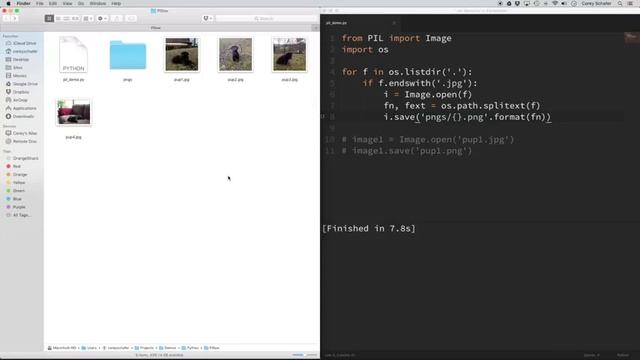Switch Finder to column view
The width and height of the screenshot is (640, 360).
[67, 18]
